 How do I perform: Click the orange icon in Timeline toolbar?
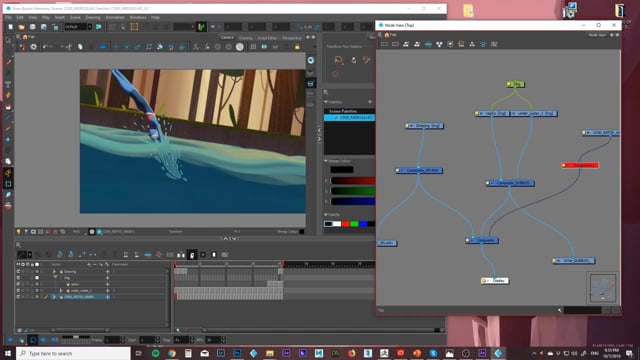[159, 255]
